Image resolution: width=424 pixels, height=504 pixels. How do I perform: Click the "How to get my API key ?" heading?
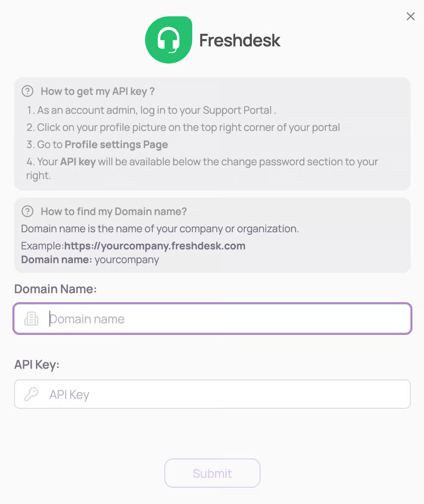click(x=97, y=91)
